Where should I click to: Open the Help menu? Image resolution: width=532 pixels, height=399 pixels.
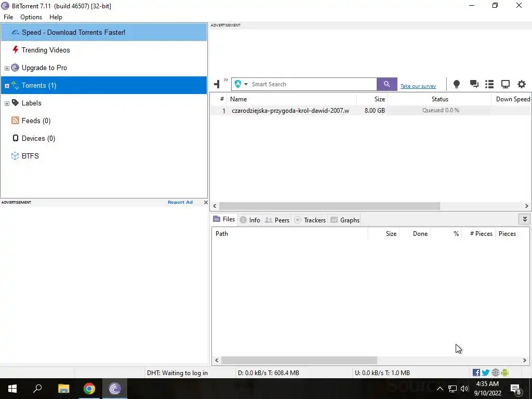[x=56, y=17]
